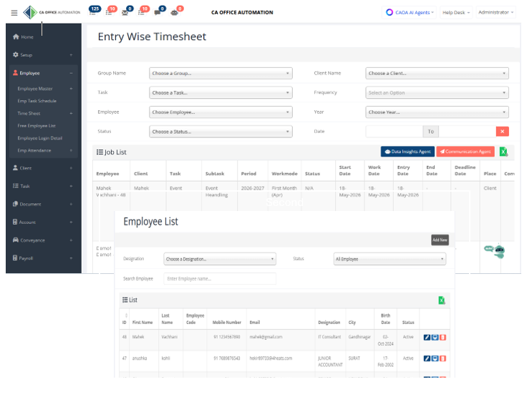Screen dimensions: 532x412
Task: Open the Group Name dropdown
Action: (x=221, y=74)
